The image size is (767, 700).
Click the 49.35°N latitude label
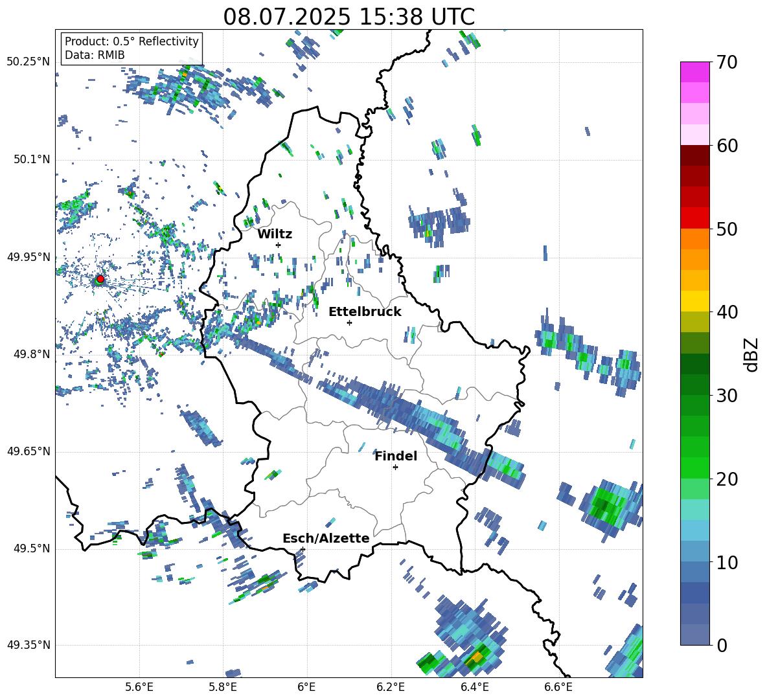29,645
